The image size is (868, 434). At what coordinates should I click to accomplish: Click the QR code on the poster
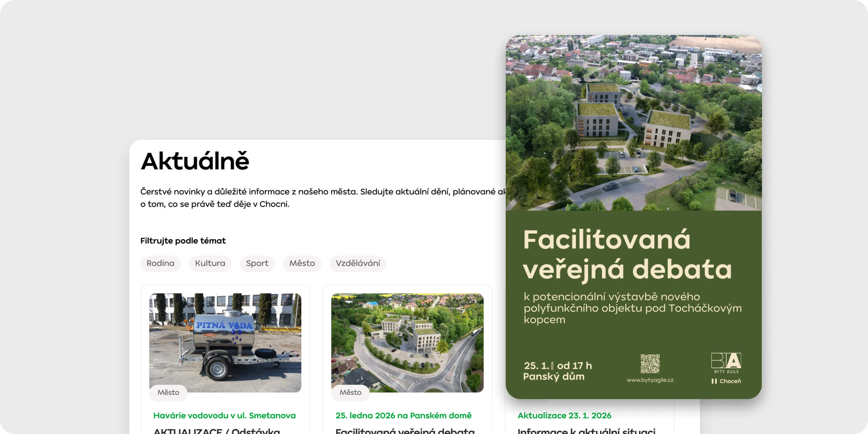click(x=650, y=364)
